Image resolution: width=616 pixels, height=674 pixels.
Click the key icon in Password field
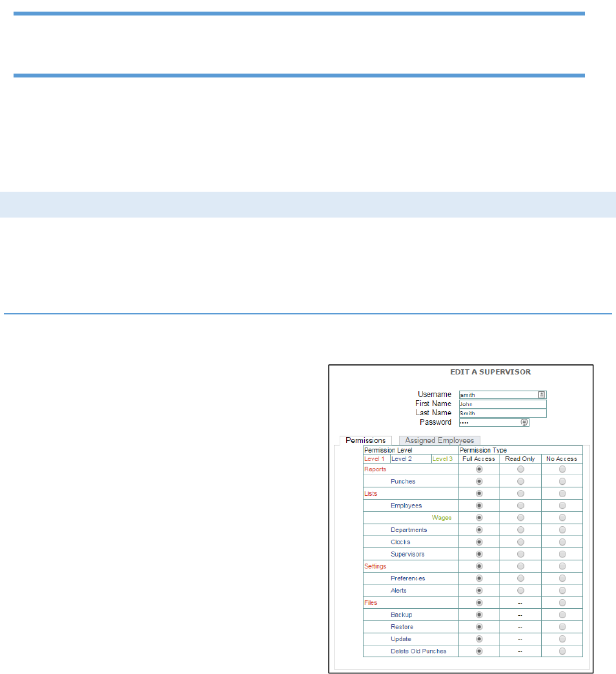click(524, 422)
